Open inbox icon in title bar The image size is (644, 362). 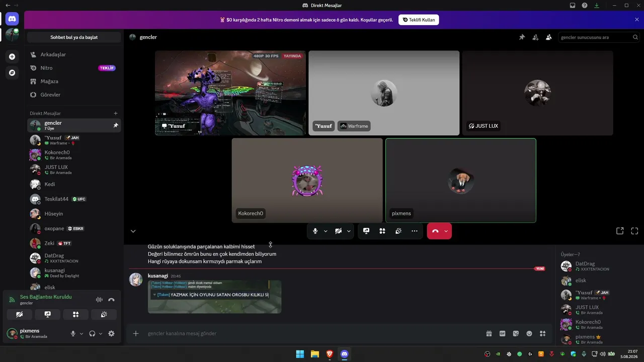click(x=573, y=6)
